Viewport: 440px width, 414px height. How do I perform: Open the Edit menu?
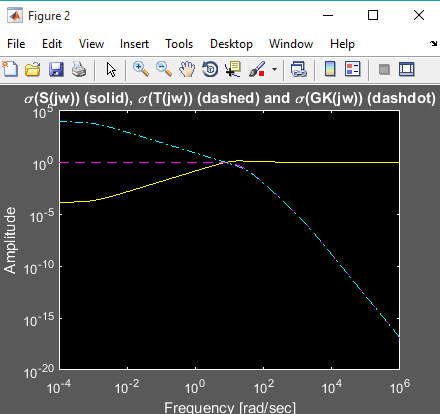[x=52, y=44]
